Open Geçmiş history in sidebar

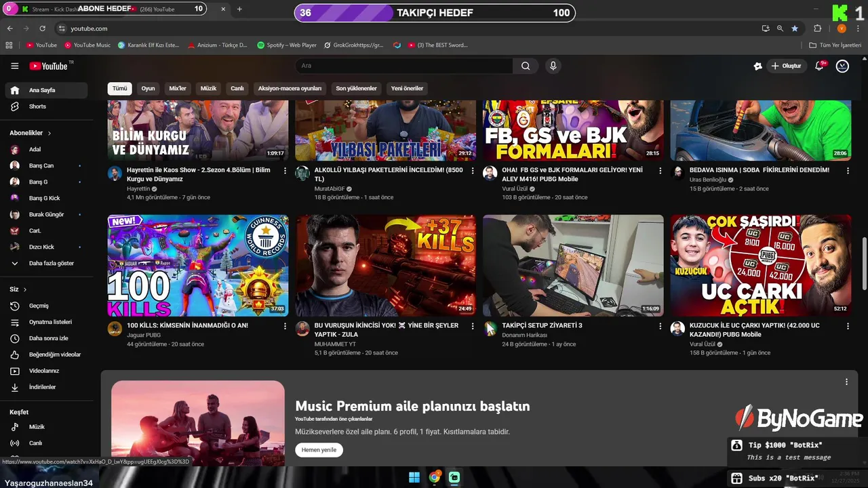[46, 306]
